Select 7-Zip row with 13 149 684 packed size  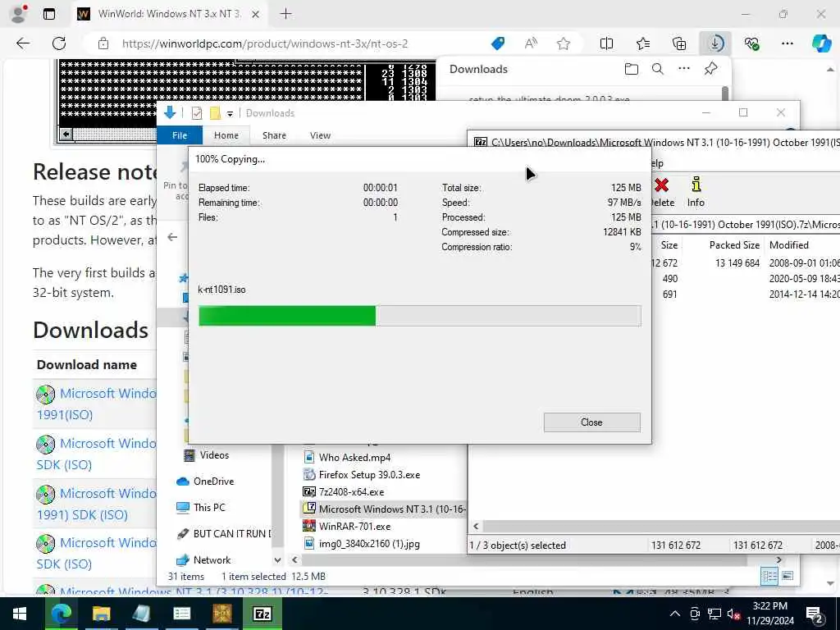tap(746, 263)
